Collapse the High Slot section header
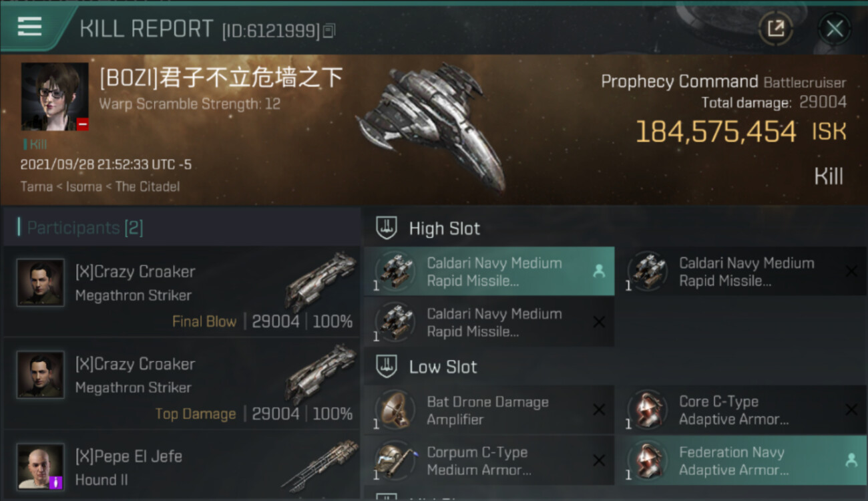 point(614,228)
